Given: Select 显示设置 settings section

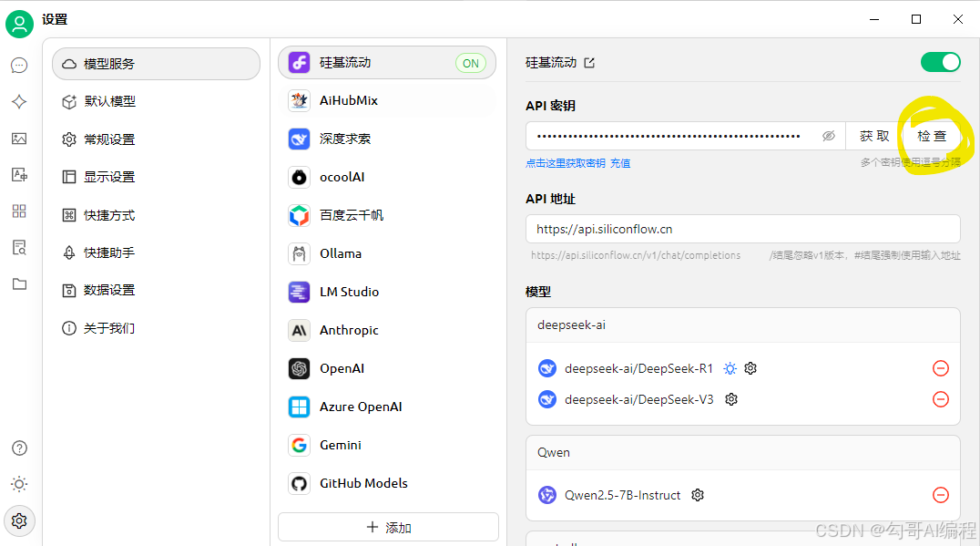Looking at the screenshot, I should (157, 177).
